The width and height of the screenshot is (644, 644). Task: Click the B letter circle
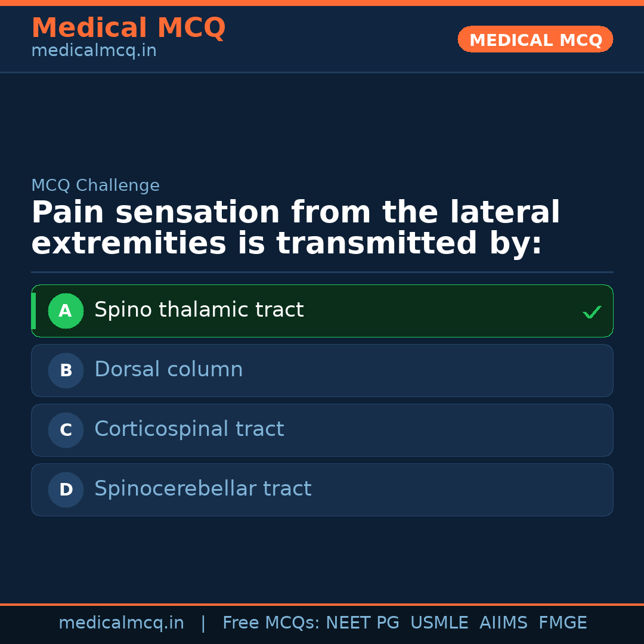(66, 370)
